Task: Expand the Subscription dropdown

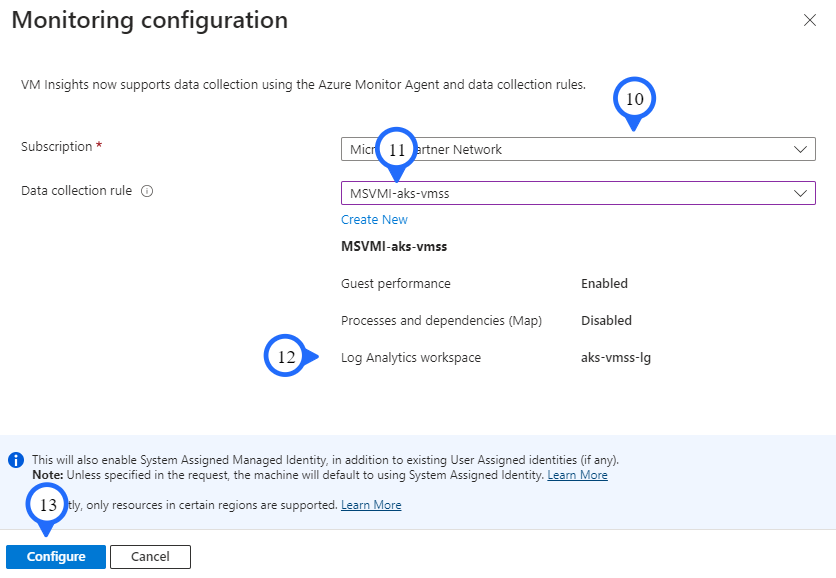Action: pos(799,149)
